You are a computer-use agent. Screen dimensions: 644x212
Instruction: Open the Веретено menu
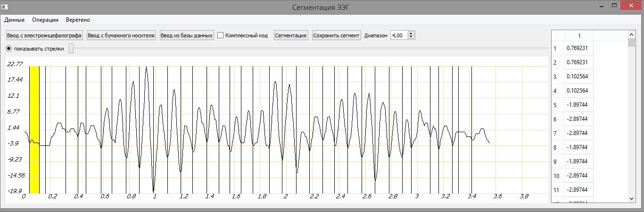pyautogui.click(x=78, y=20)
